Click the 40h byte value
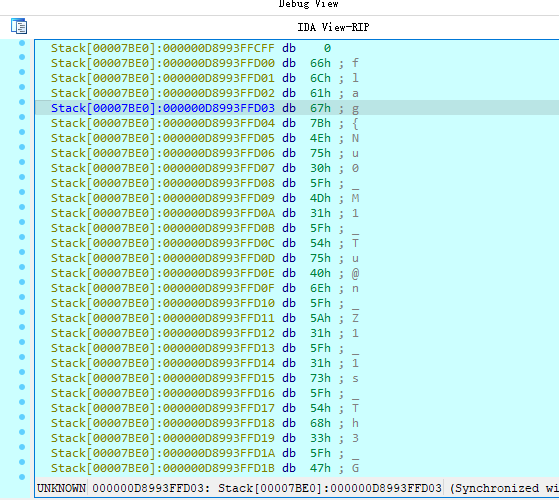Viewport: 559px width, 500px height. 320,273
